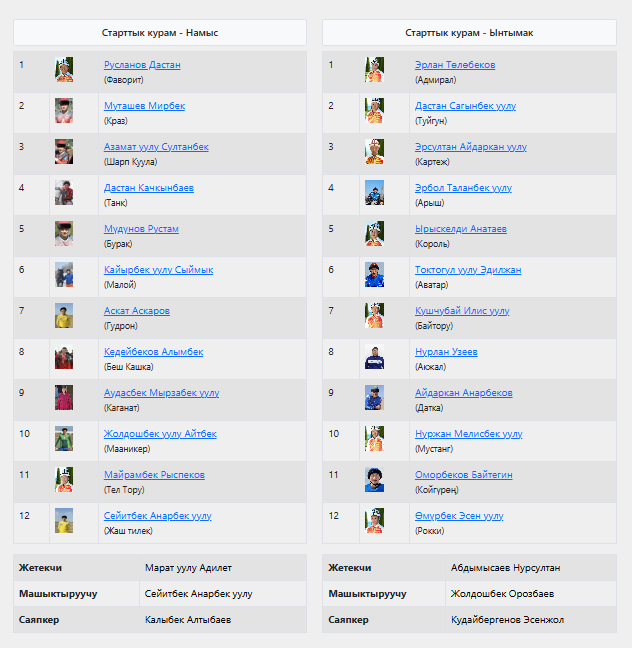
Task: Open Жолдошбек уулу Айтбек's profile link
Action: tap(160, 434)
